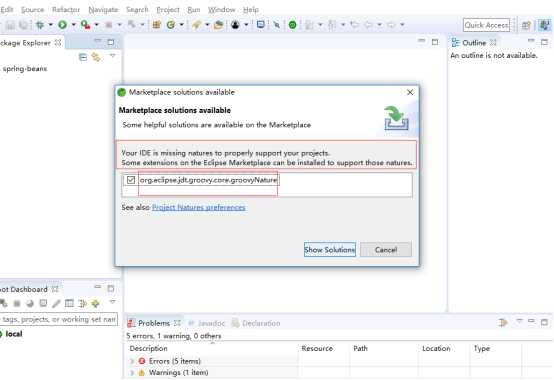Image resolution: width=554 pixels, height=380 pixels.
Task: Select the Outline view tab
Action: tap(474, 43)
